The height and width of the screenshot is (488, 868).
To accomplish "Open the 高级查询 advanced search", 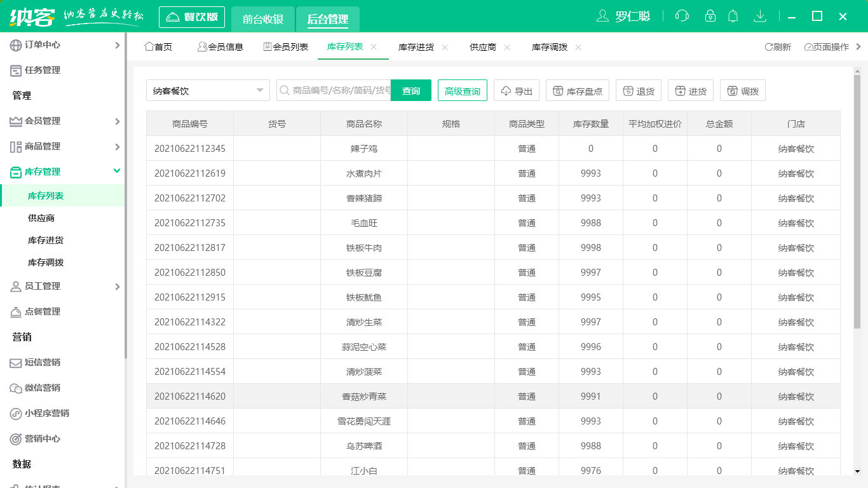I will pos(462,90).
